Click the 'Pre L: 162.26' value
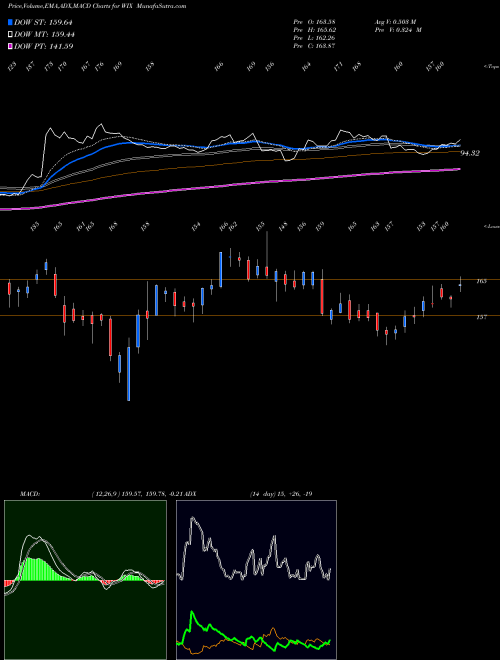This screenshot has width=500, height=660. 314,38
